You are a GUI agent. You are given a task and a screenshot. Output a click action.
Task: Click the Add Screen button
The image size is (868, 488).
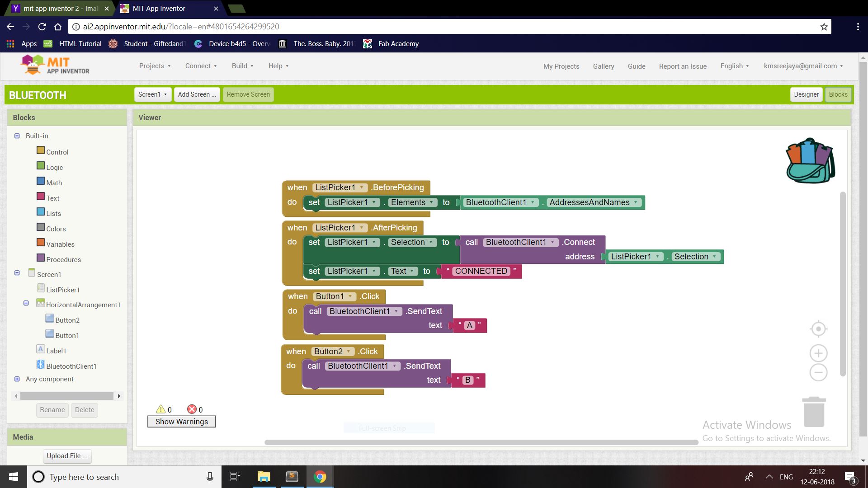(197, 94)
